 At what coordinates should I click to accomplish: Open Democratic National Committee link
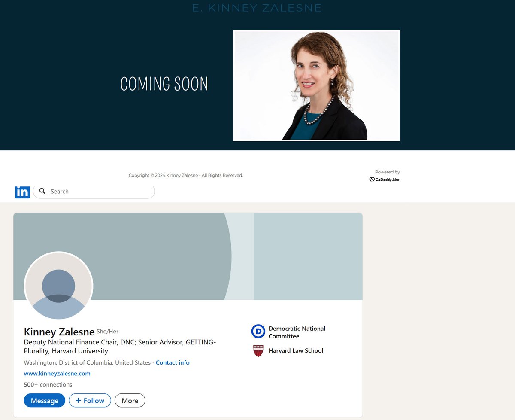point(297,332)
